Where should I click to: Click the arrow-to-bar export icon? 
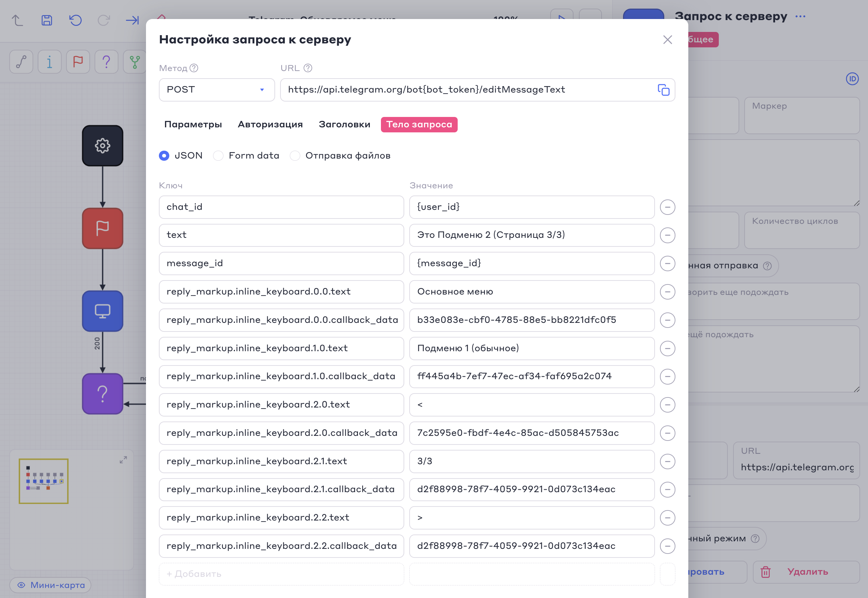(132, 20)
